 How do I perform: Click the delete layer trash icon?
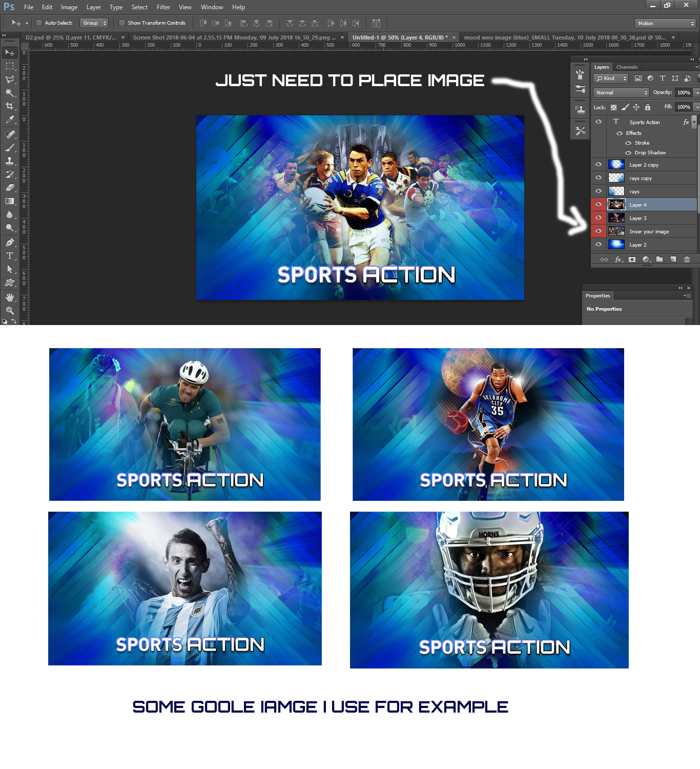click(687, 259)
